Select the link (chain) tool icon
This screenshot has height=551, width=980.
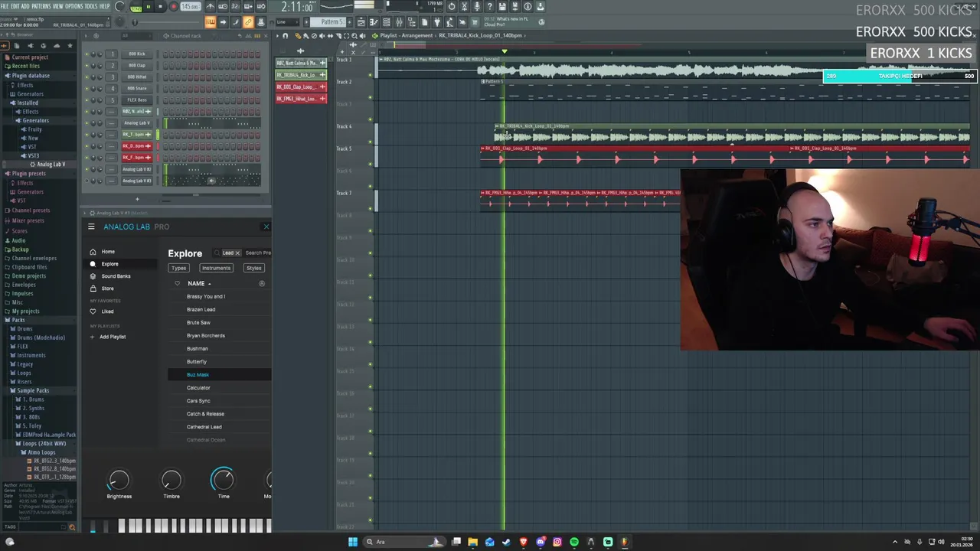pyautogui.click(x=248, y=22)
